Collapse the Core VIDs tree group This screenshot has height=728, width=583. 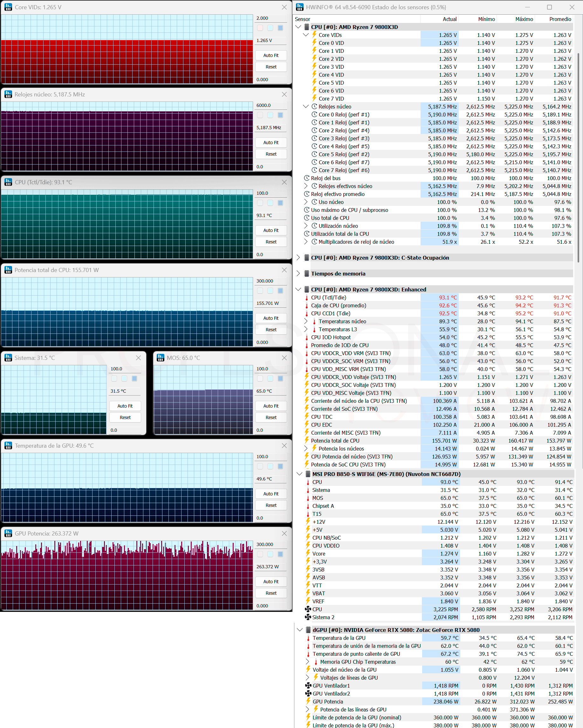(x=306, y=35)
